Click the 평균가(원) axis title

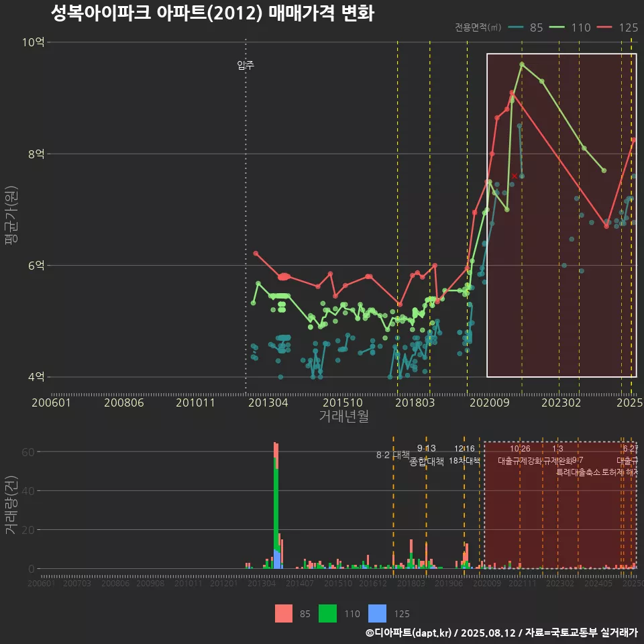pos(11,215)
